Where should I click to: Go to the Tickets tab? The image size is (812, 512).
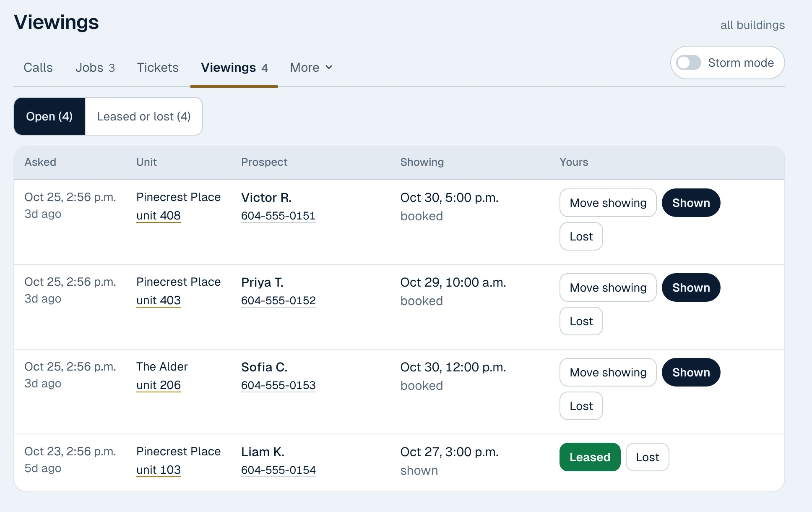click(x=158, y=68)
